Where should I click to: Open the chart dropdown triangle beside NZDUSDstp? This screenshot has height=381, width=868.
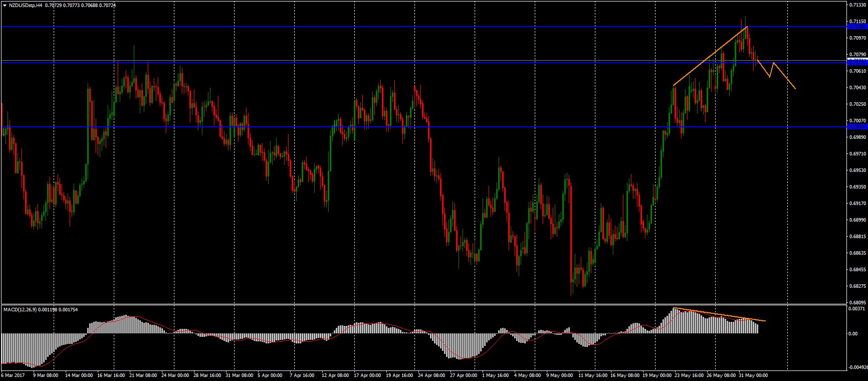coord(5,5)
